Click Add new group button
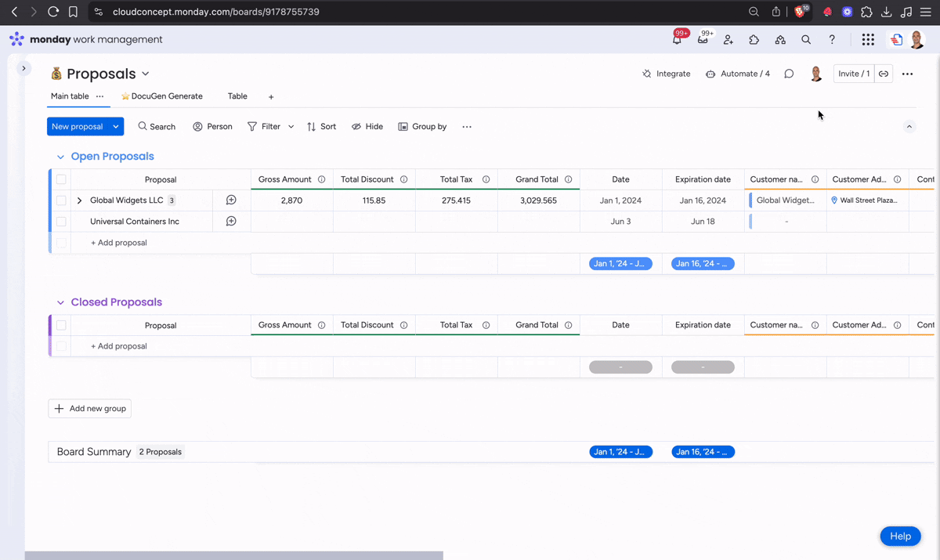 coord(90,409)
